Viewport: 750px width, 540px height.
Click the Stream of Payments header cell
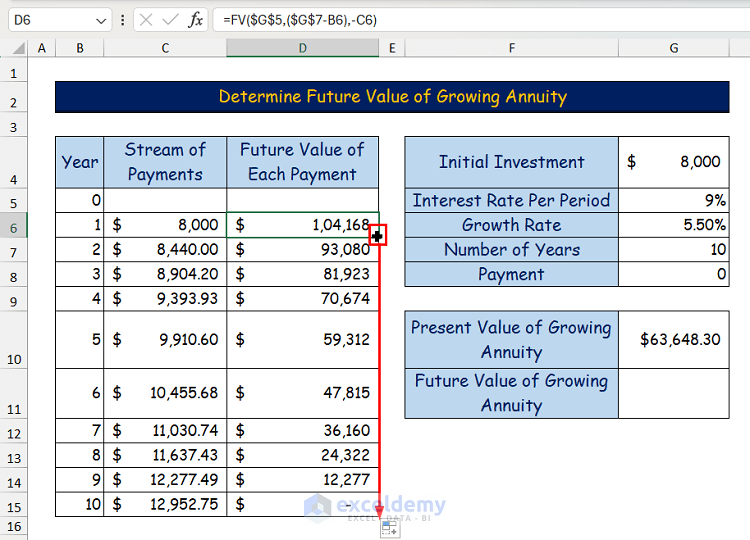165,162
